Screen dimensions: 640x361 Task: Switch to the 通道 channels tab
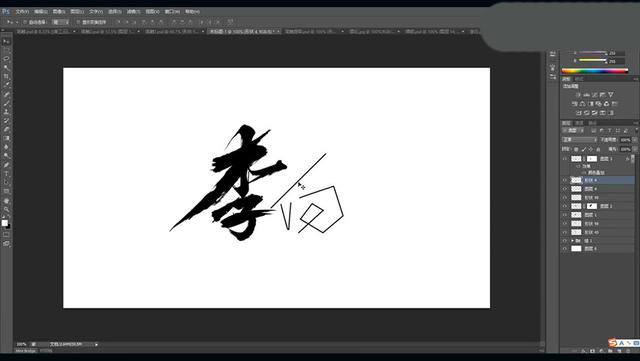click(x=579, y=123)
